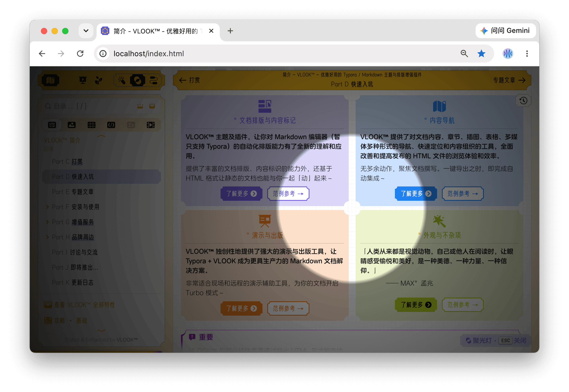Switch to the outline list tab
The width and height of the screenshot is (569, 392).
click(x=52, y=125)
